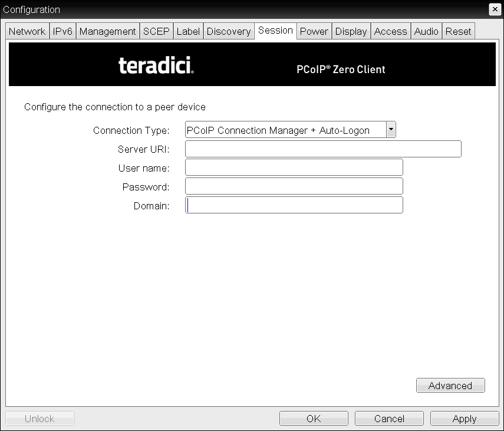This screenshot has width=504, height=431.
Task: Switch to the Discovery tab
Action: (x=229, y=31)
